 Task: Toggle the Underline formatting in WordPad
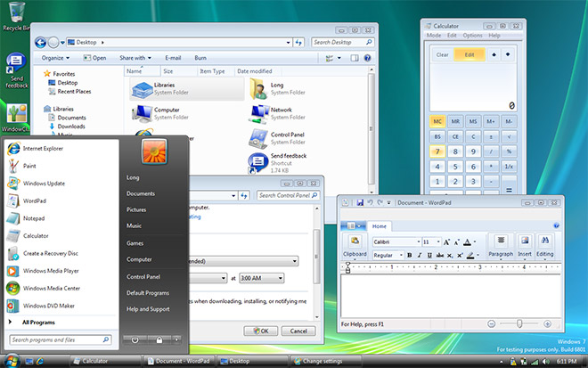(429, 255)
